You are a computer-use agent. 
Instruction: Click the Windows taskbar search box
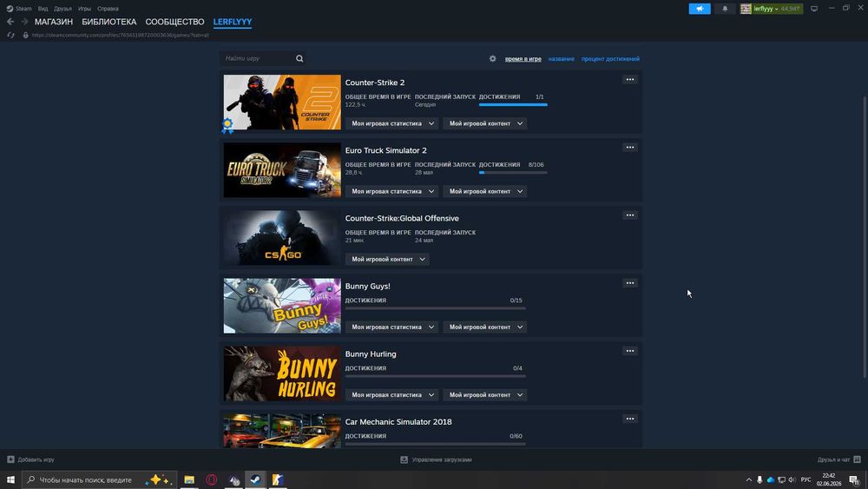tap(100, 479)
